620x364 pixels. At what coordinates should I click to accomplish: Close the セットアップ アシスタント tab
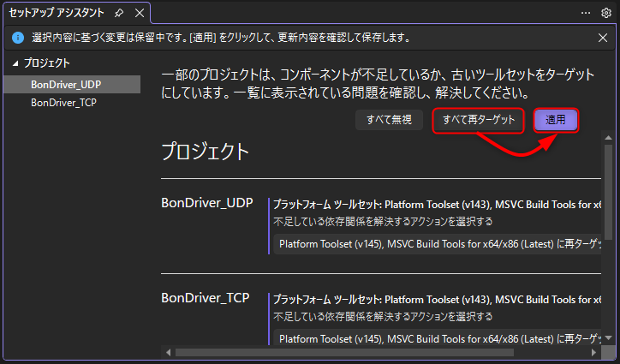click(139, 14)
